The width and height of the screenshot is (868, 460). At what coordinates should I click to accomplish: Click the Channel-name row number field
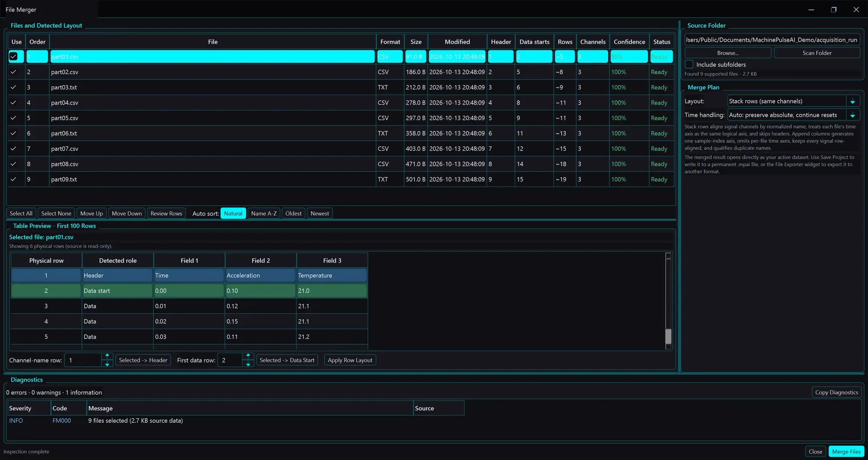coord(83,360)
